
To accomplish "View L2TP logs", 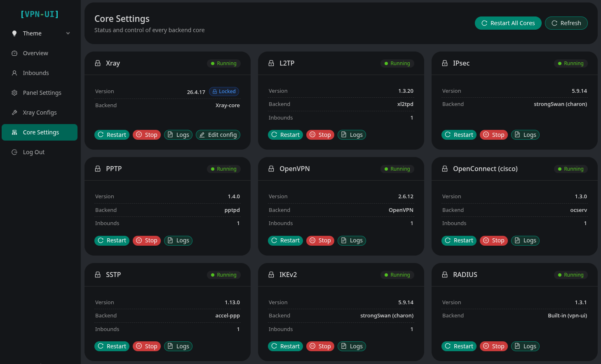I will pos(352,135).
